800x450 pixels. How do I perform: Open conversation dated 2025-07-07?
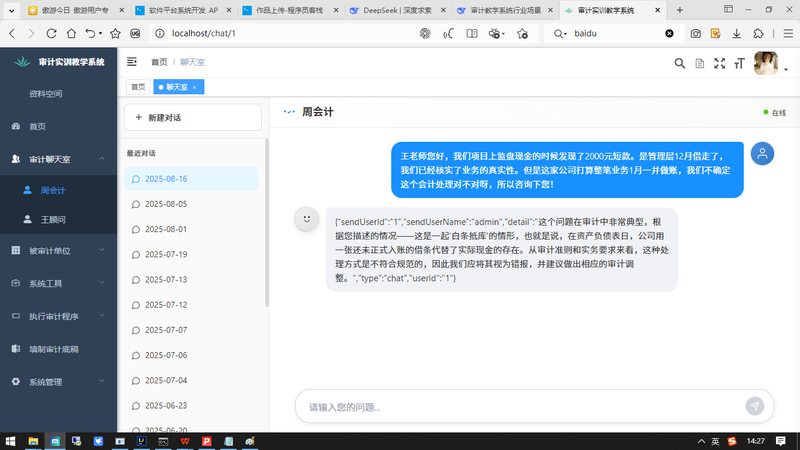pos(191,330)
